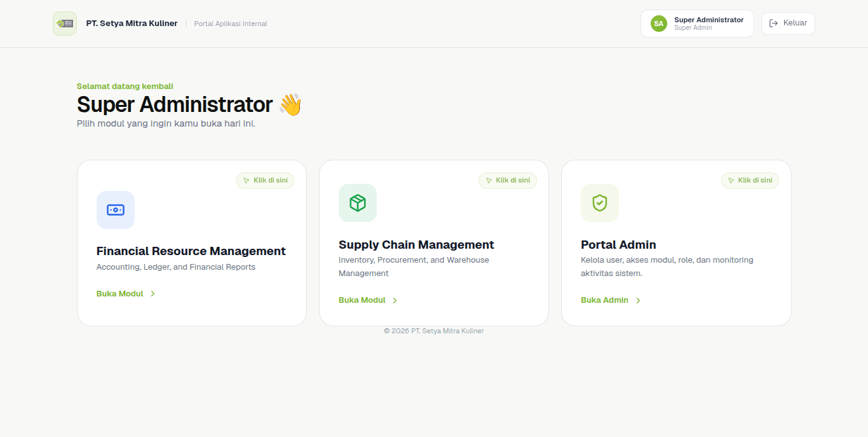Open Buka Modul link for Financial Resource Management
The image size is (868, 437).
pyautogui.click(x=126, y=294)
